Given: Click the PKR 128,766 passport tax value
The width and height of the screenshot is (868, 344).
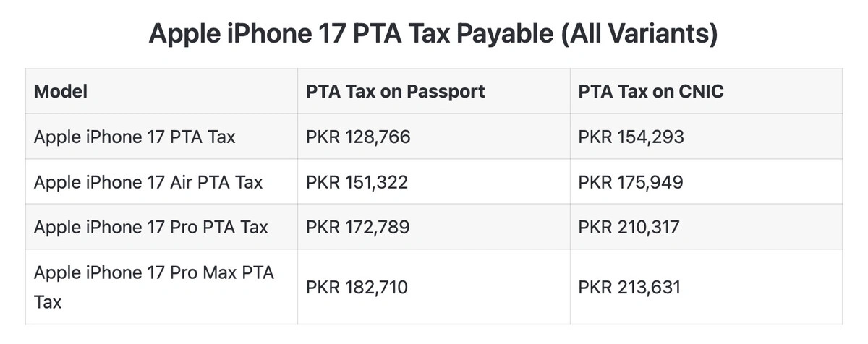Looking at the screenshot, I should tap(358, 137).
